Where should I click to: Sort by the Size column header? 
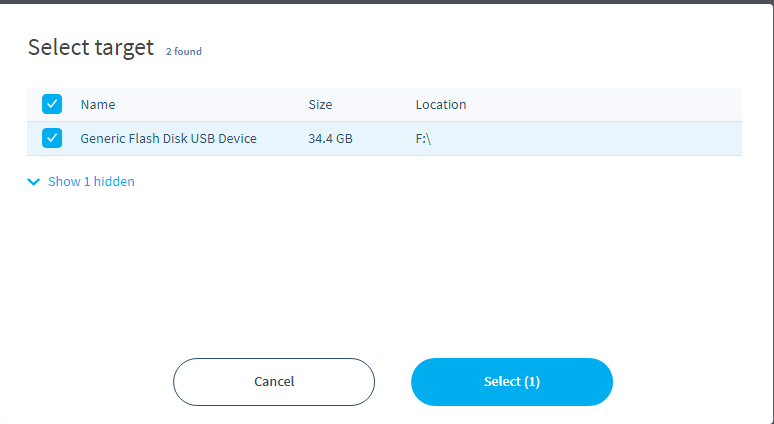pos(320,105)
